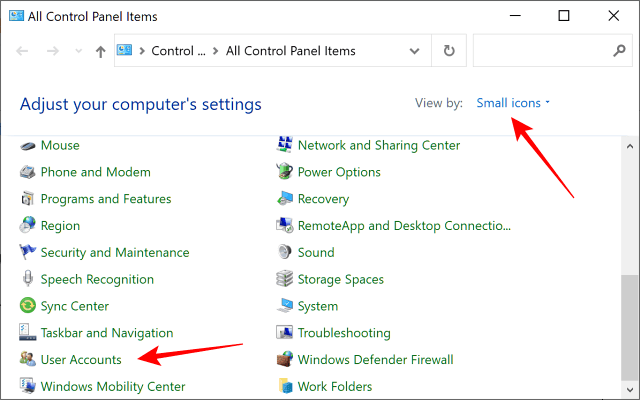This screenshot has height=400, width=640.
Task: Click the Sound speaker icon
Action: (284, 252)
